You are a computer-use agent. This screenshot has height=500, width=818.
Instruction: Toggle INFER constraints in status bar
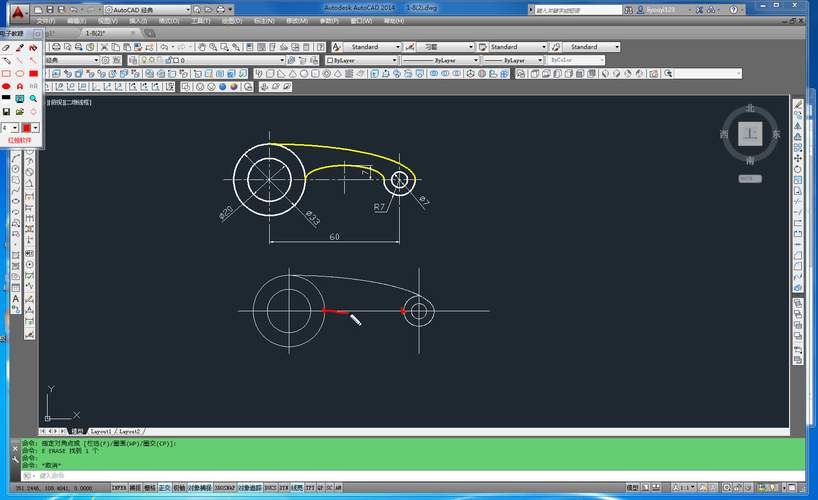click(119, 487)
